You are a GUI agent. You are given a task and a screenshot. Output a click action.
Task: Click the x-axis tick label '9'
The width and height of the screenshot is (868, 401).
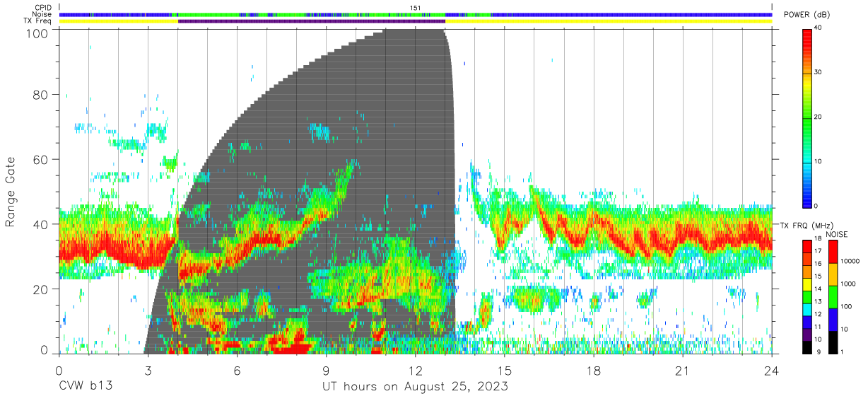click(326, 371)
